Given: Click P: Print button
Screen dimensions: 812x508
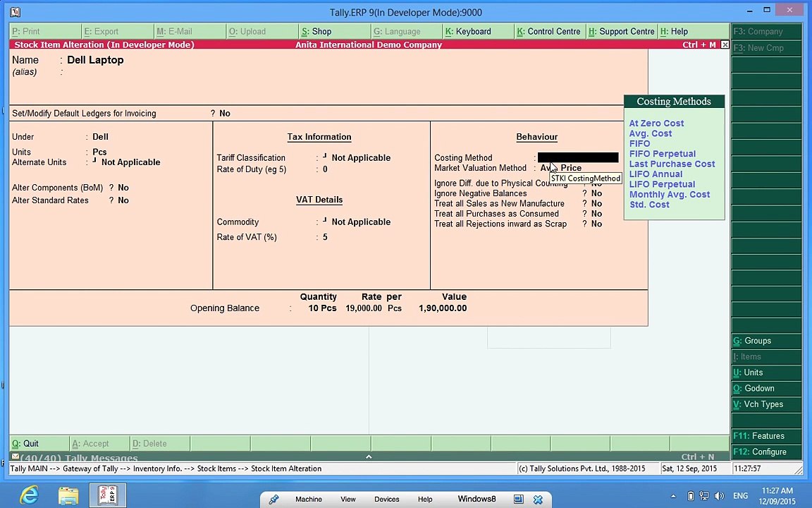Looking at the screenshot, I should (x=45, y=31).
